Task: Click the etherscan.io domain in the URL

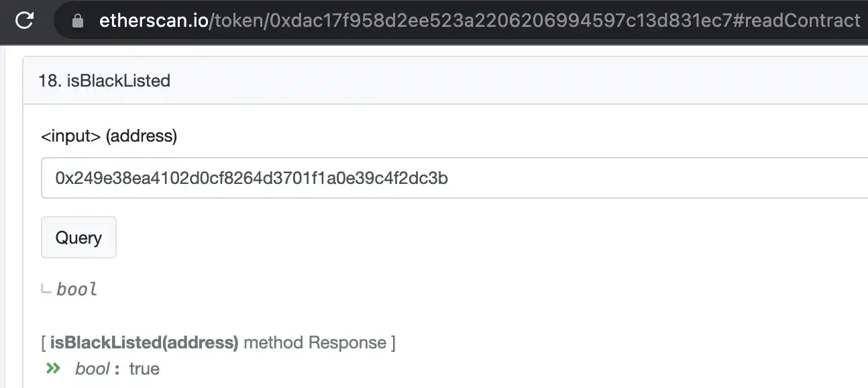Action: pyautogui.click(x=154, y=21)
